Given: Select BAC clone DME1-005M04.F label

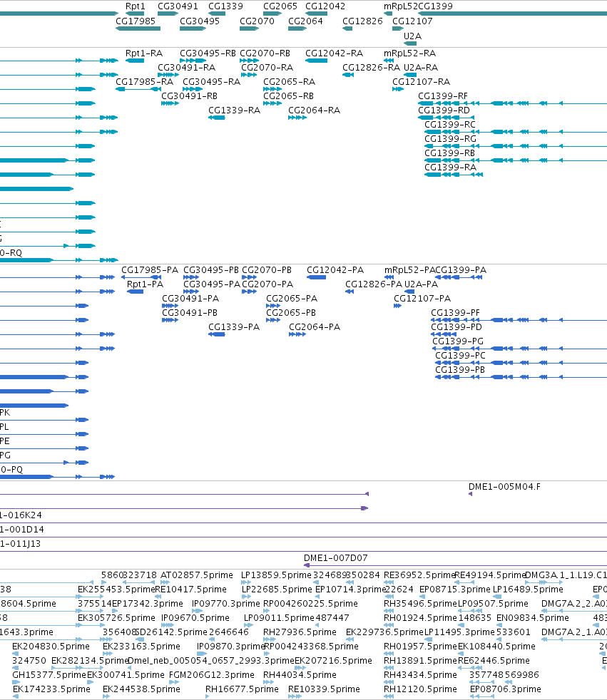Looking at the screenshot, I should 504,487.
